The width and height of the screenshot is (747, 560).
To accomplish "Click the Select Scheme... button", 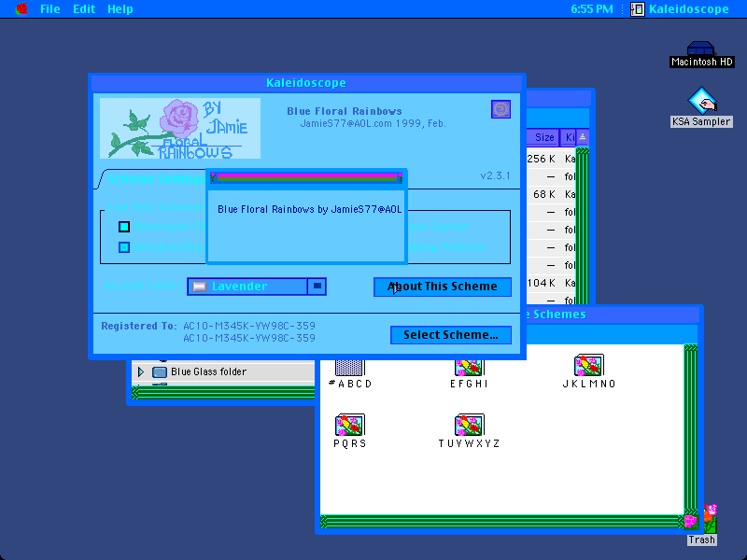I will (451, 335).
